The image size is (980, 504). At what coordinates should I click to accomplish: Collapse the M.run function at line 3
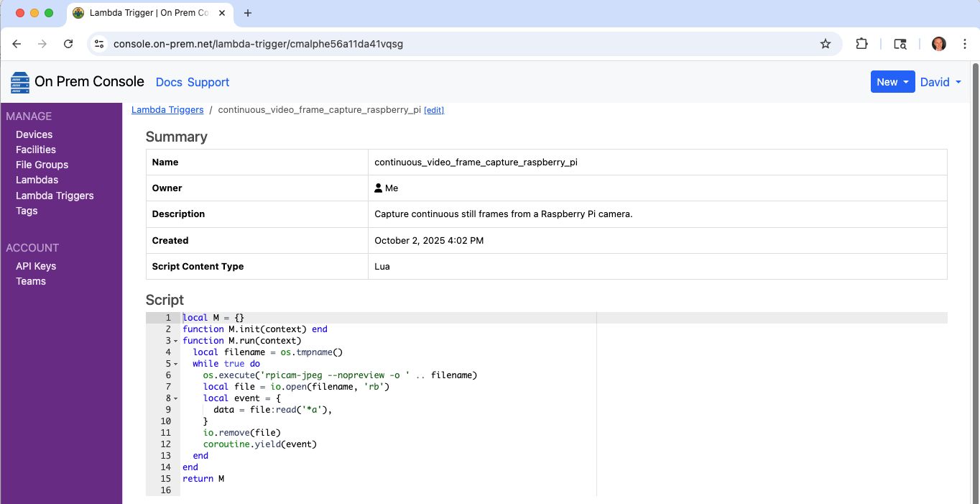[x=176, y=340]
